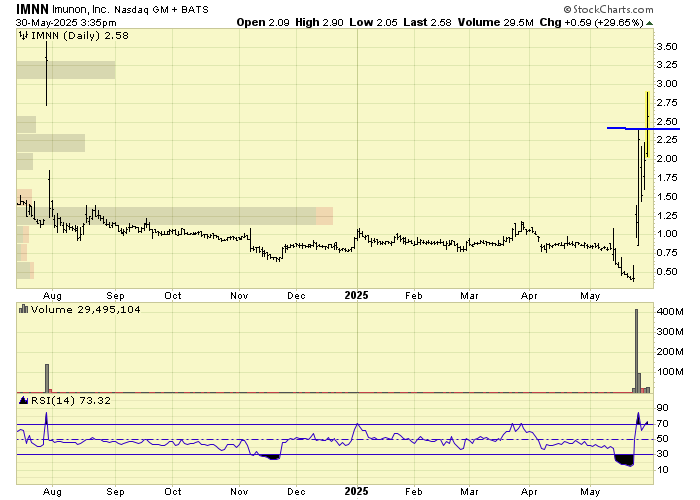Viewport: 700px width, 500px height.
Task: Click the 1.25 price axis label
Action: [x=667, y=216]
